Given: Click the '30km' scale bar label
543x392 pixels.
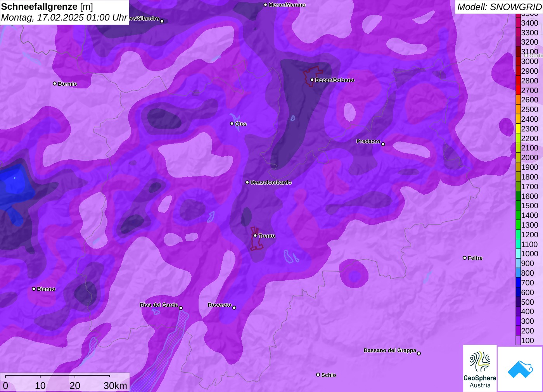Looking at the screenshot, I should 115,385.
